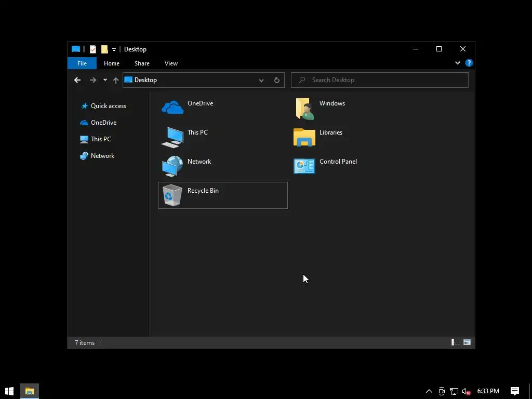Select OneDrive label in navigation pane
Viewport: 532px width, 399px height.
(x=103, y=123)
